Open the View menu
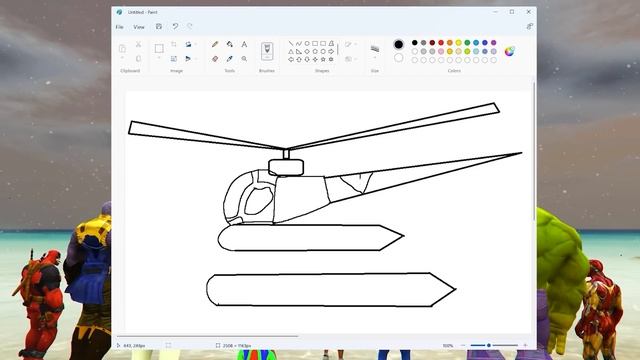The image size is (640, 360). 139,27
